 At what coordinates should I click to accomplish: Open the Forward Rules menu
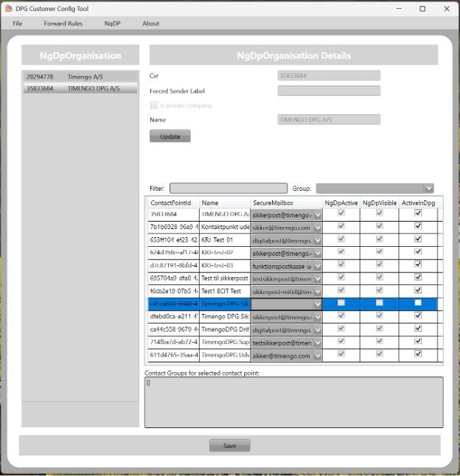63,24
